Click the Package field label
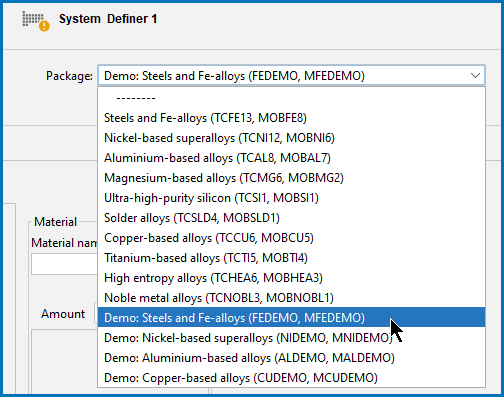This screenshot has width=504, height=397. point(69,76)
